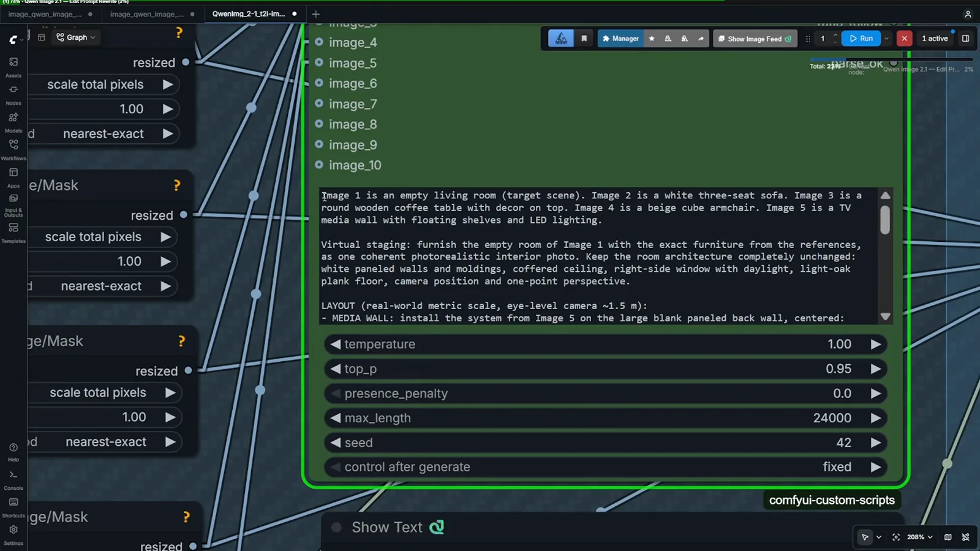This screenshot has height=551, width=980.
Task: Click the fit view icon in the bottom right
Action: tap(896, 537)
